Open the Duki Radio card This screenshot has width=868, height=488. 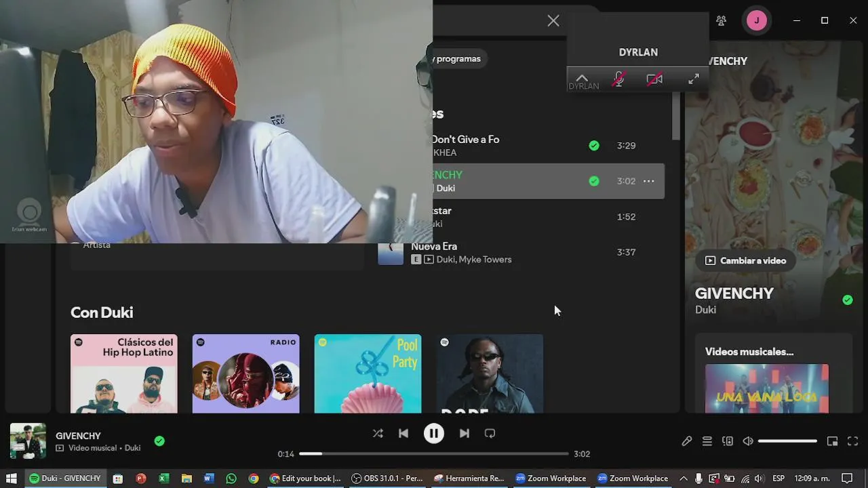tap(245, 373)
